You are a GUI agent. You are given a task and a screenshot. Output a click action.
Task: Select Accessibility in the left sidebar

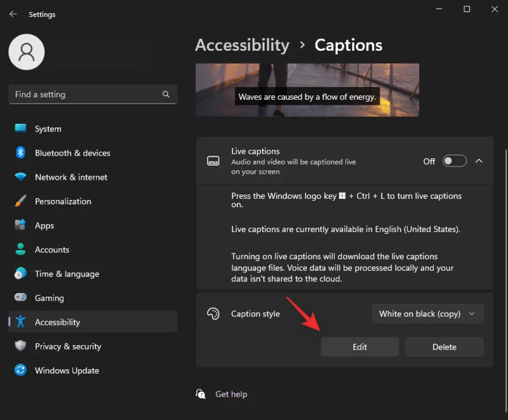[57, 322]
